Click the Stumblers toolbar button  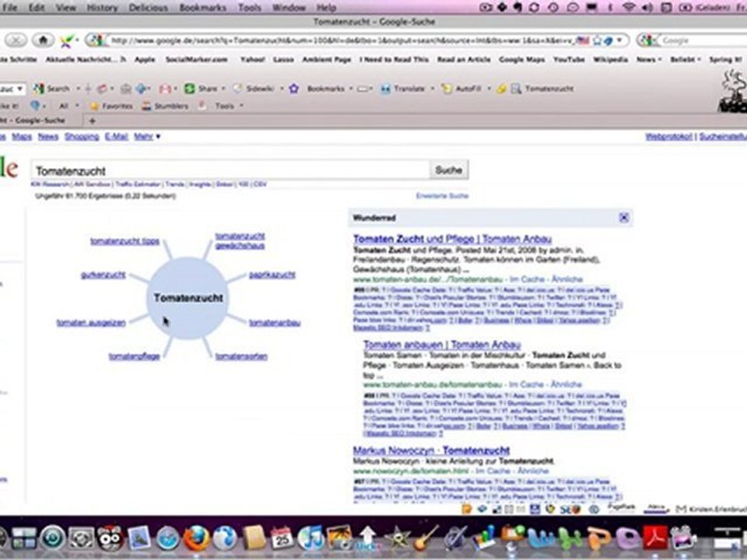click(165, 107)
